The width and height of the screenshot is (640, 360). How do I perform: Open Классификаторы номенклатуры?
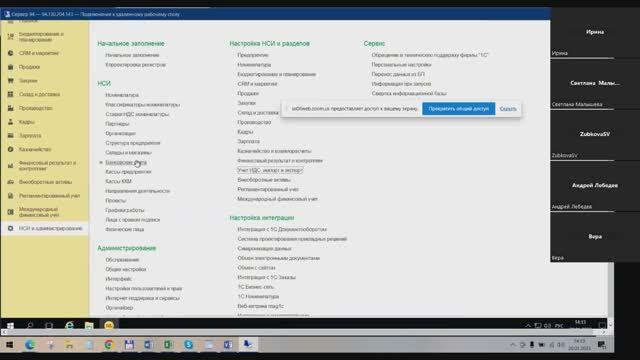coord(142,104)
